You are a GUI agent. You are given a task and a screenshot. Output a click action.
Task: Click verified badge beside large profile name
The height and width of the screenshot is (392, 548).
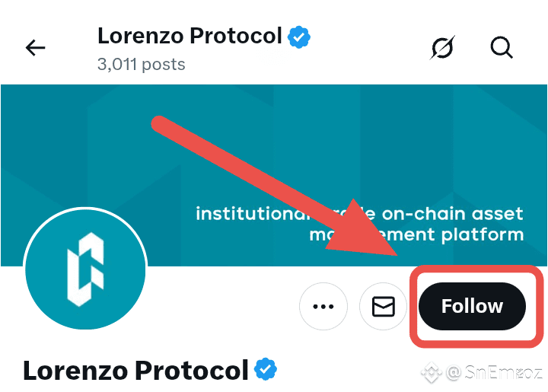point(265,370)
